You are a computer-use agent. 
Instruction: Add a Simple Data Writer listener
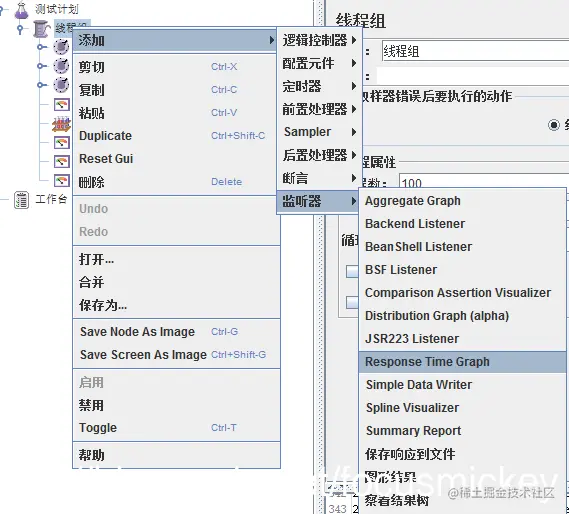[463, 385]
